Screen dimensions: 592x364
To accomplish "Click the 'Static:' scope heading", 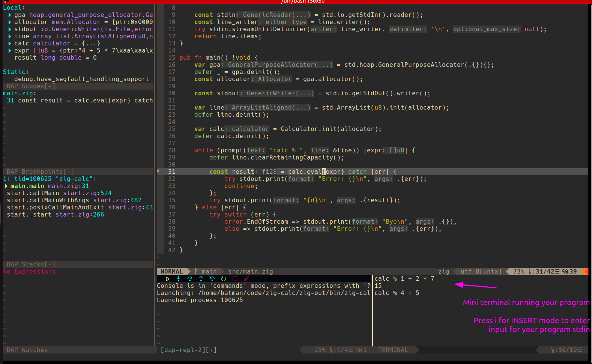I will tap(16, 72).
